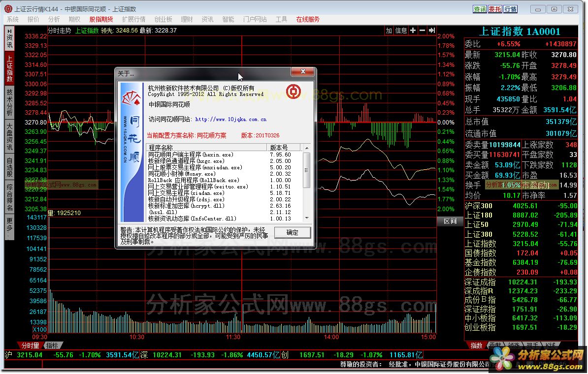Screen dimensions: 588x374
Task: Collapse sidebar with arrow above 资讯
Action: click(9, 31)
